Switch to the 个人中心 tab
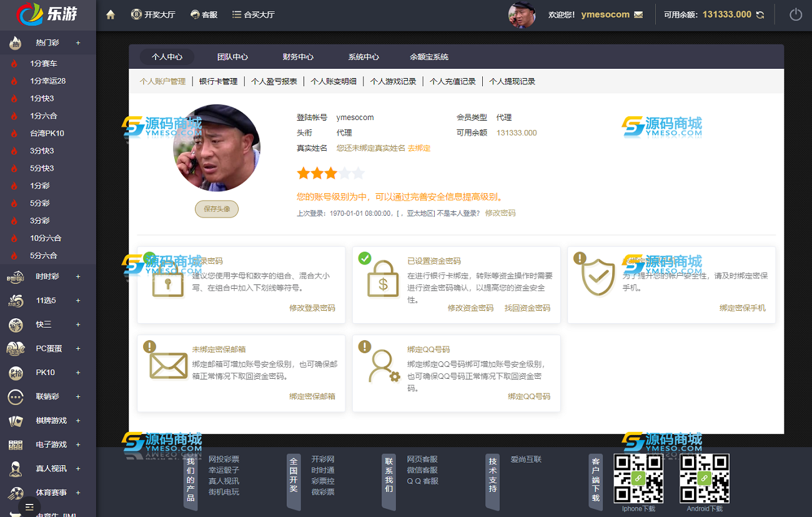The height and width of the screenshot is (517, 812). [167, 57]
